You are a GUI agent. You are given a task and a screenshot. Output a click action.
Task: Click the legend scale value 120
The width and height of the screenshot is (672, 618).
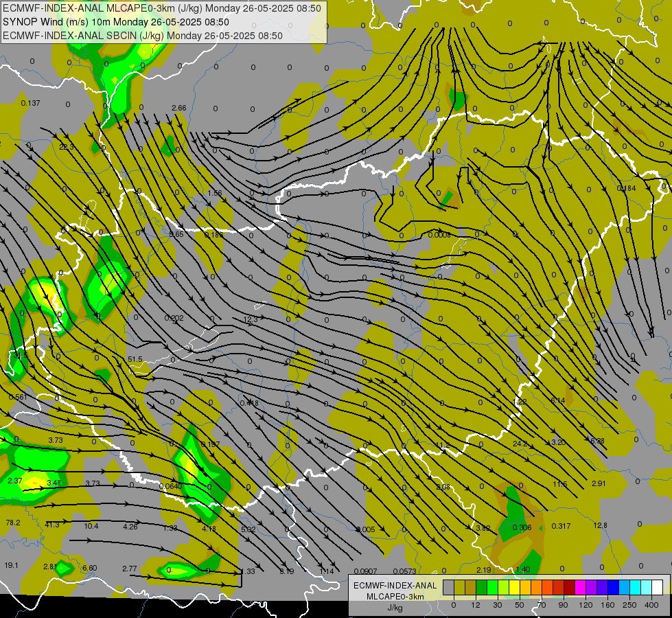click(586, 605)
